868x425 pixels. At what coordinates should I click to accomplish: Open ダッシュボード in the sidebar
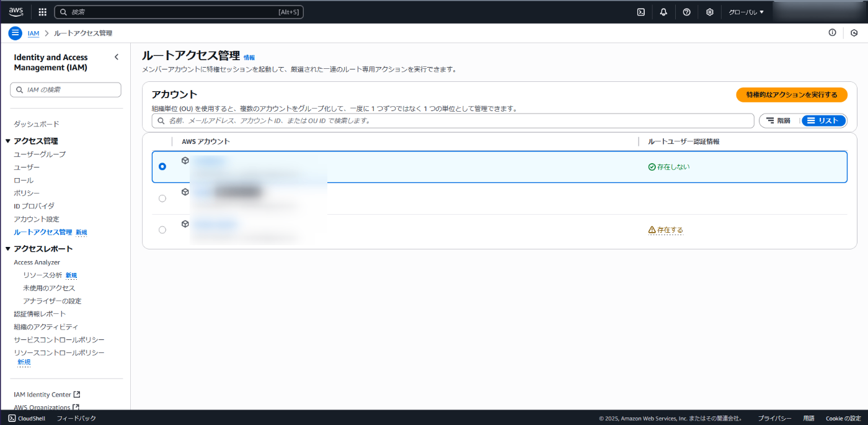click(x=37, y=124)
